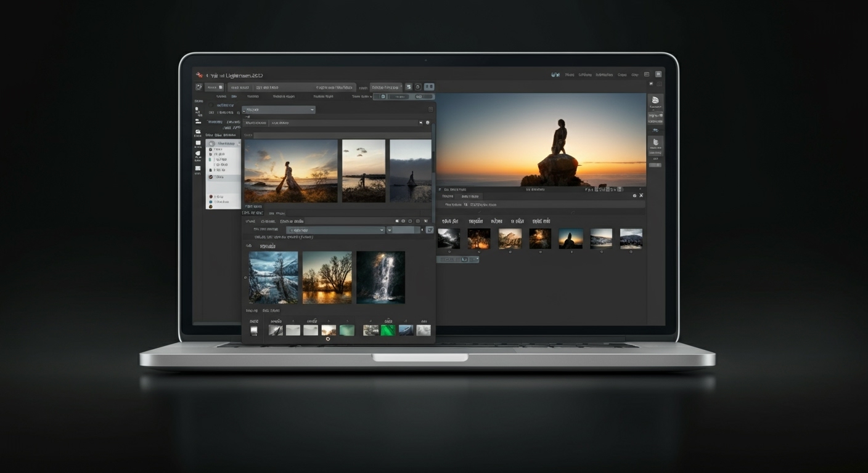Select the histogram panel icon on the right edge
Screen dimensions: 868x473
click(655, 99)
